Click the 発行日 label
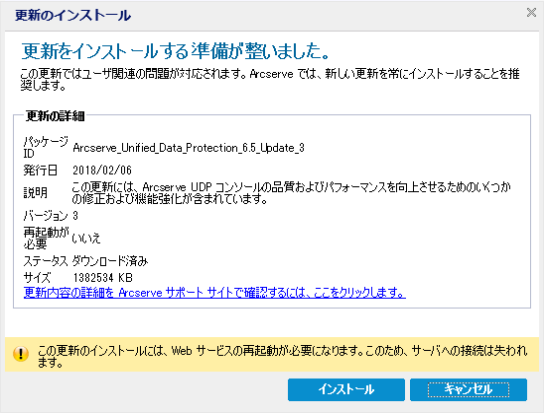Viewport: 544px width, 413px height. tap(40, 170)
